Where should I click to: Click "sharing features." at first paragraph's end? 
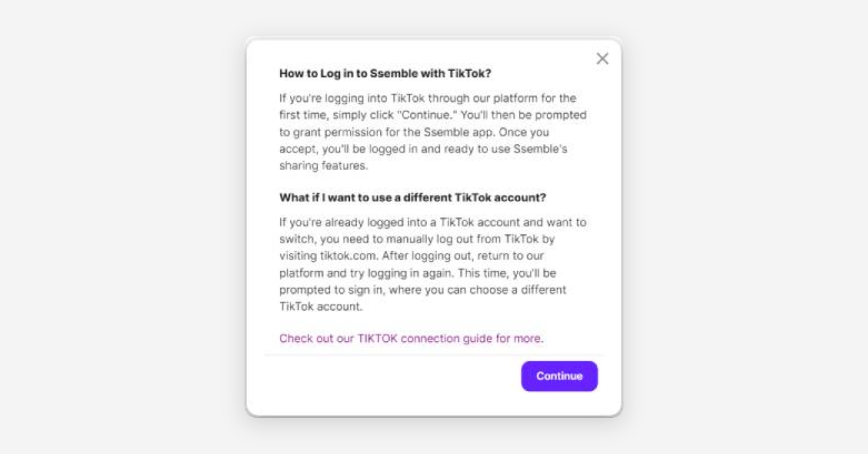coord(323,166)
